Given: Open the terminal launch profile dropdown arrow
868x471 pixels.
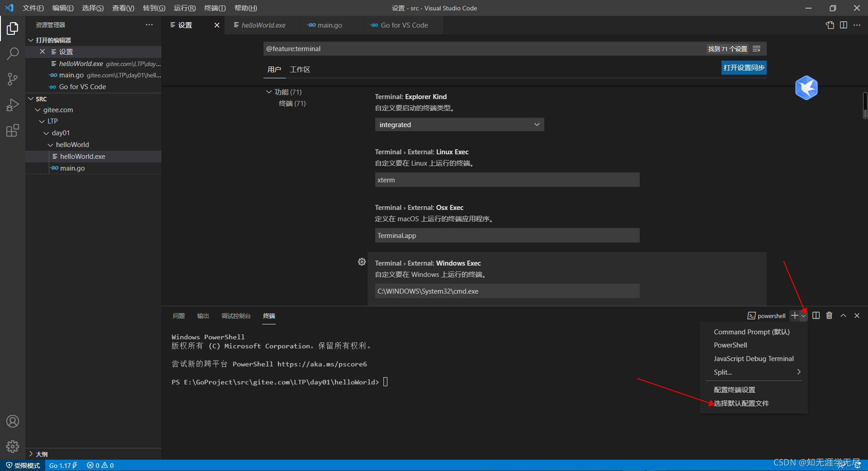Looking at the screenshot, I should coord(803,316).
